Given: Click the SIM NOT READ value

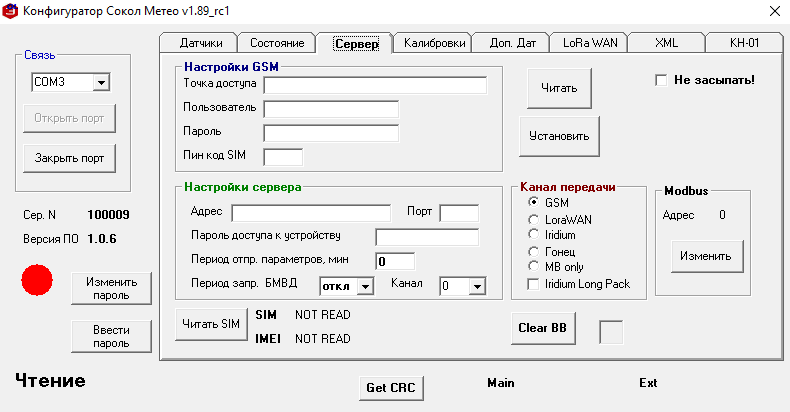Looking at the screenshot, I should coord(323,315).
